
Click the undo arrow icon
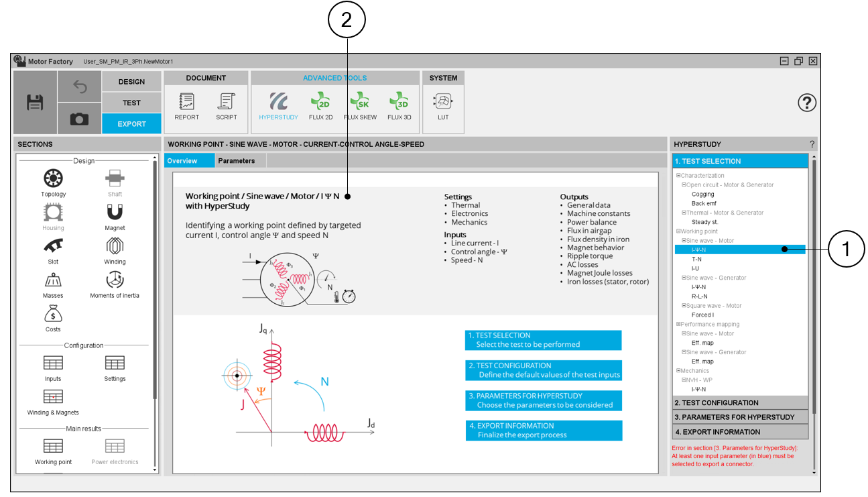coord(79,87)
